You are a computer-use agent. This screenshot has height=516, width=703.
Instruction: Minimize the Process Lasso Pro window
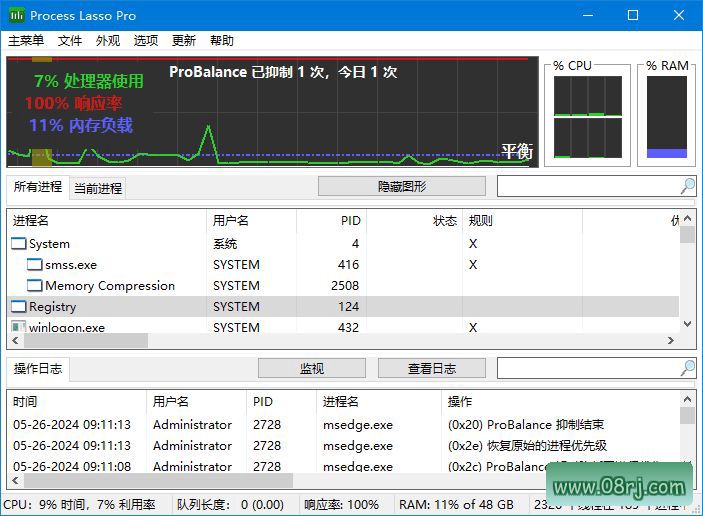click(x=588, y=15)
